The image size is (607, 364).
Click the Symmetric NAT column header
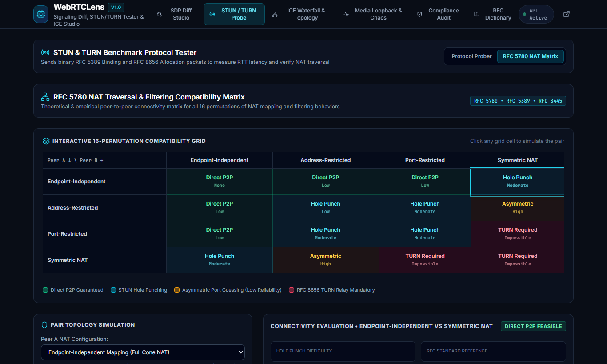pyautogui.click(x=518, y=160)
